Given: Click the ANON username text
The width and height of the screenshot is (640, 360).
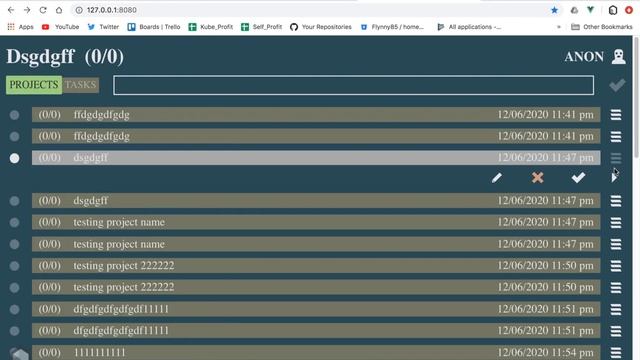Looking at the screenshot, I should [584, 56].
